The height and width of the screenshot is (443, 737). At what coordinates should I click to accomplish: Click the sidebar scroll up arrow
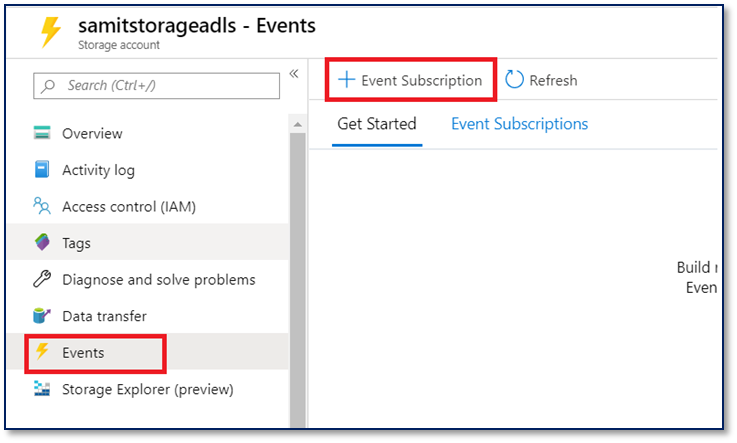(297, 123)
